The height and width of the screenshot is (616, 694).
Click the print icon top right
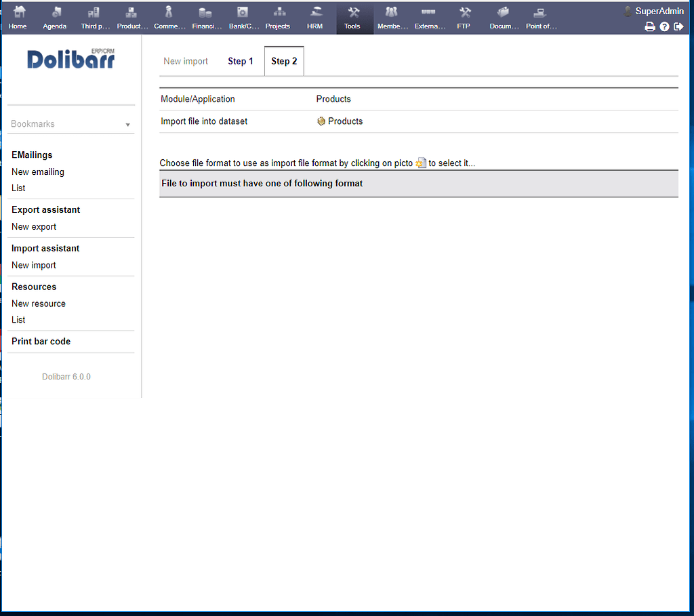point(650,26)
